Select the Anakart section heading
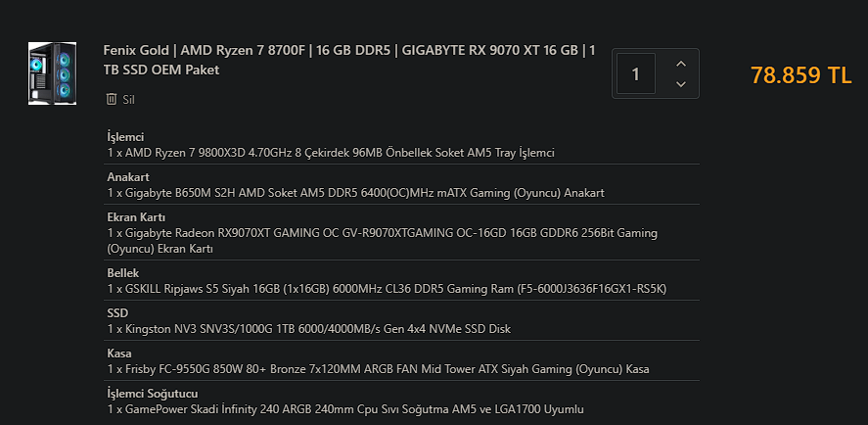 click(128, 177)
